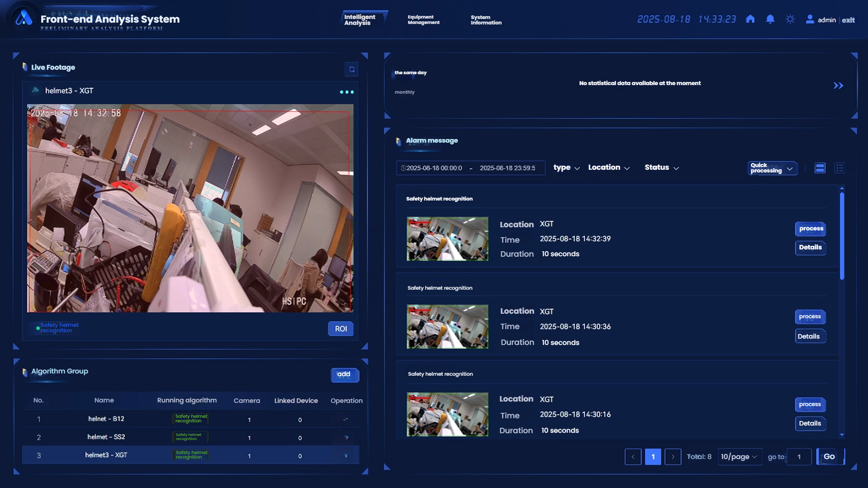Click the ROI button below the video
Viewport: 868px width, 488px height.
pos(341,328)
